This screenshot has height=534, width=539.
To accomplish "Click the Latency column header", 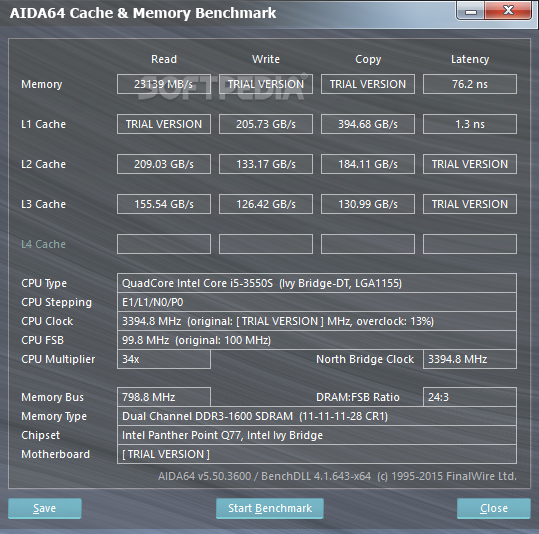I will pyautogui.click(x=470, y=59).
